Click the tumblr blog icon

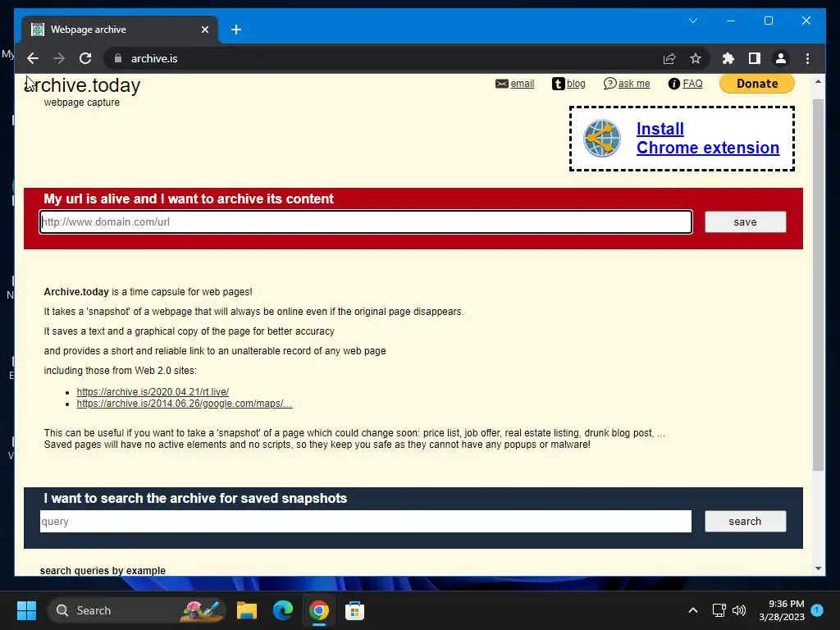click(x=558, y=84)
